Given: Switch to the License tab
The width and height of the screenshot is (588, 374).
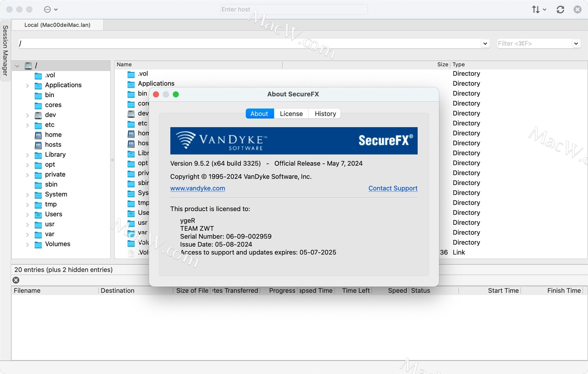Looking at the screenshot, I should point(291,114).
